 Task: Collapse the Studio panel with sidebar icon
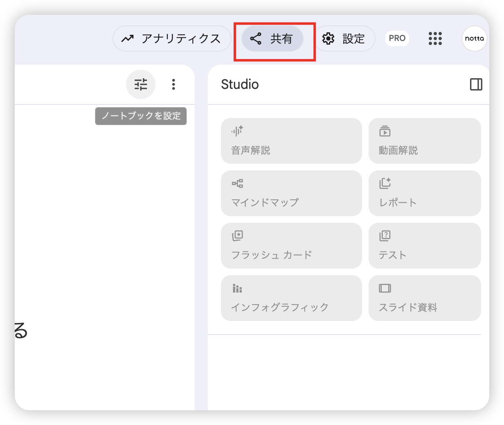(x=476, y=84)
